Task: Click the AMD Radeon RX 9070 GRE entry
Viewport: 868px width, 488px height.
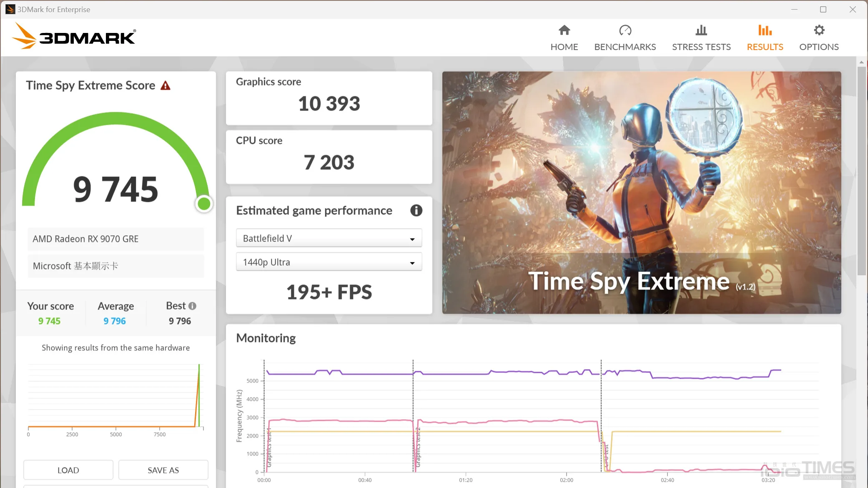Action: tap(116, 239)
